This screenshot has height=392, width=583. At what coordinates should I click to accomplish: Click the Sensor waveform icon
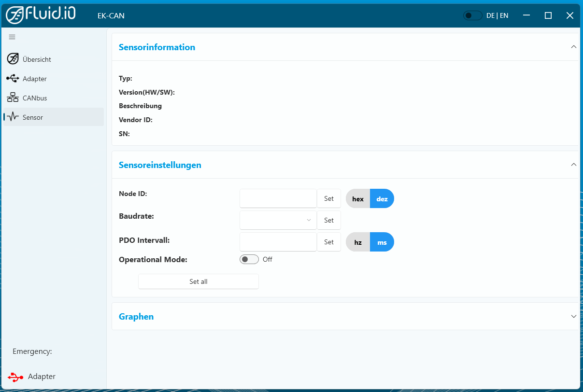(x=13, y=117)
